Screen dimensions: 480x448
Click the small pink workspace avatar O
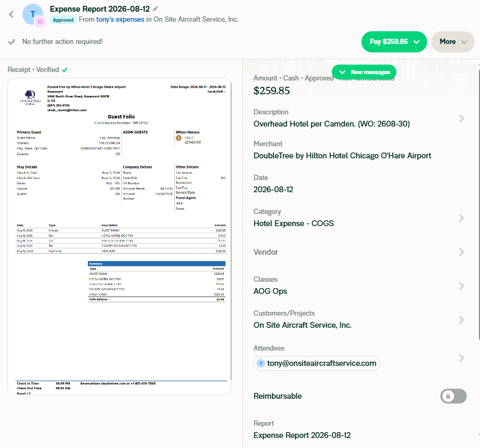coord(40,22)
